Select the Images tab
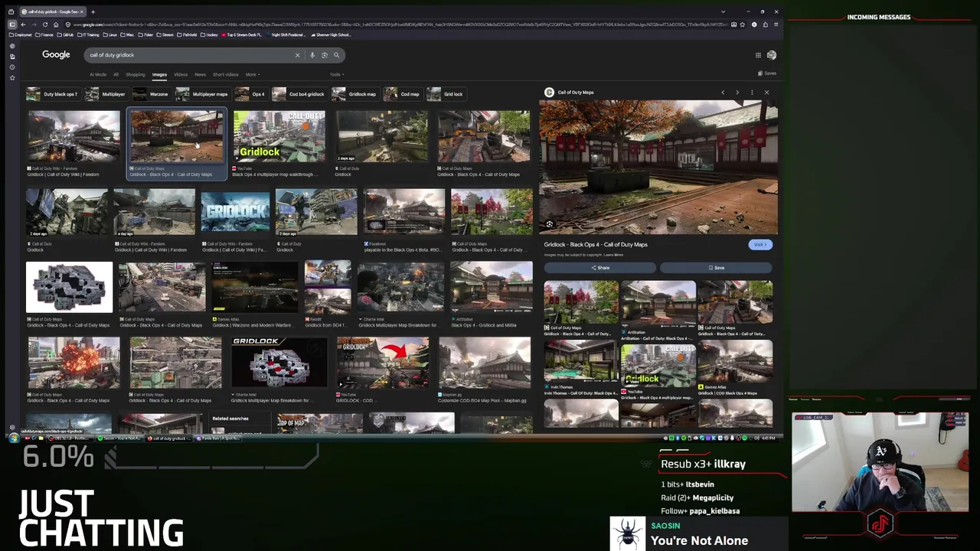This screenshot has width=980, height=551. [x=159, y=74]
